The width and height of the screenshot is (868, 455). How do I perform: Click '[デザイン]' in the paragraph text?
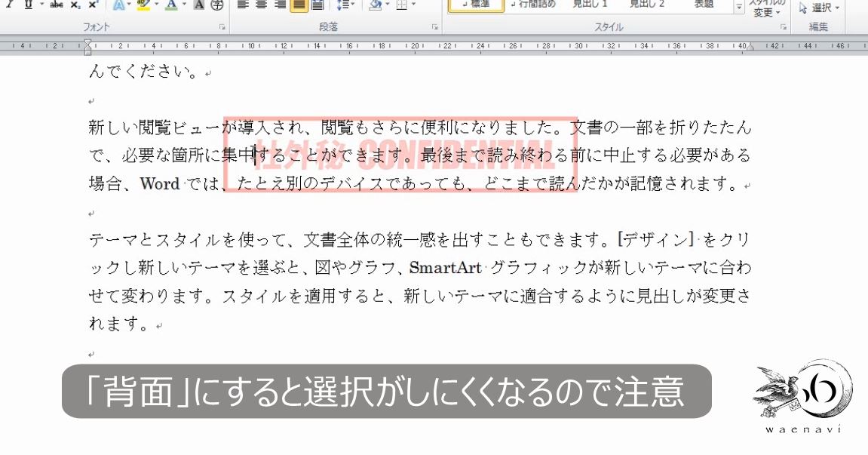(657, 240)
